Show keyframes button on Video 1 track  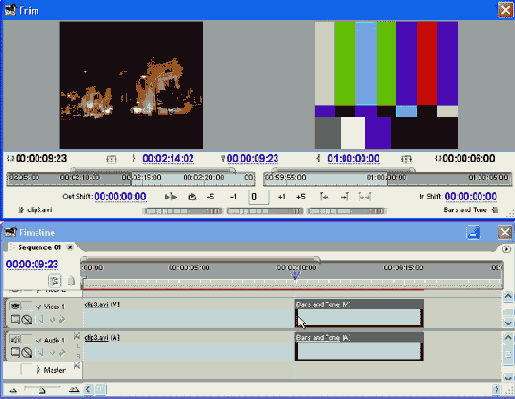(x=27, y=320)
